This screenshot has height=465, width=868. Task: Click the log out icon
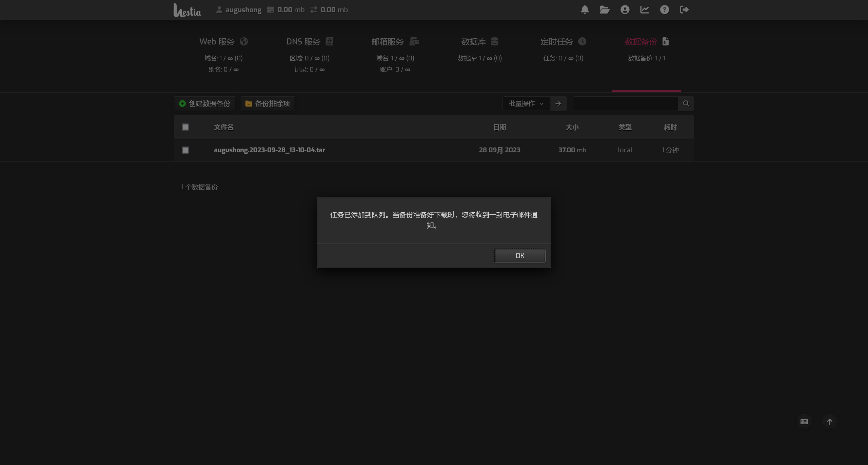(684, 10)
